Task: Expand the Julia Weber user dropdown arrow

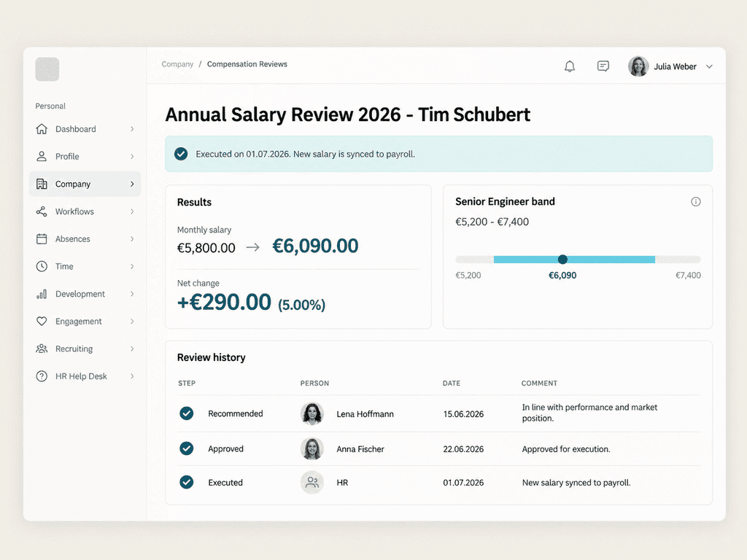Action: [x=709, y=66]
